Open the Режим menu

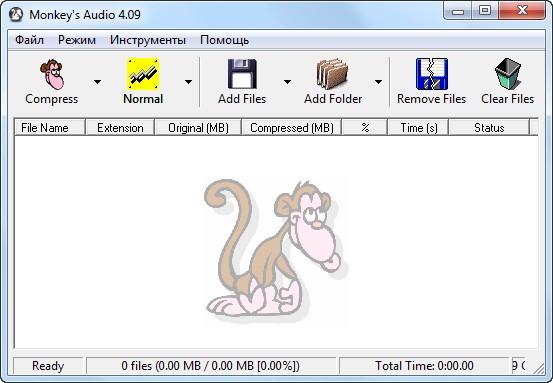(77, 40)
